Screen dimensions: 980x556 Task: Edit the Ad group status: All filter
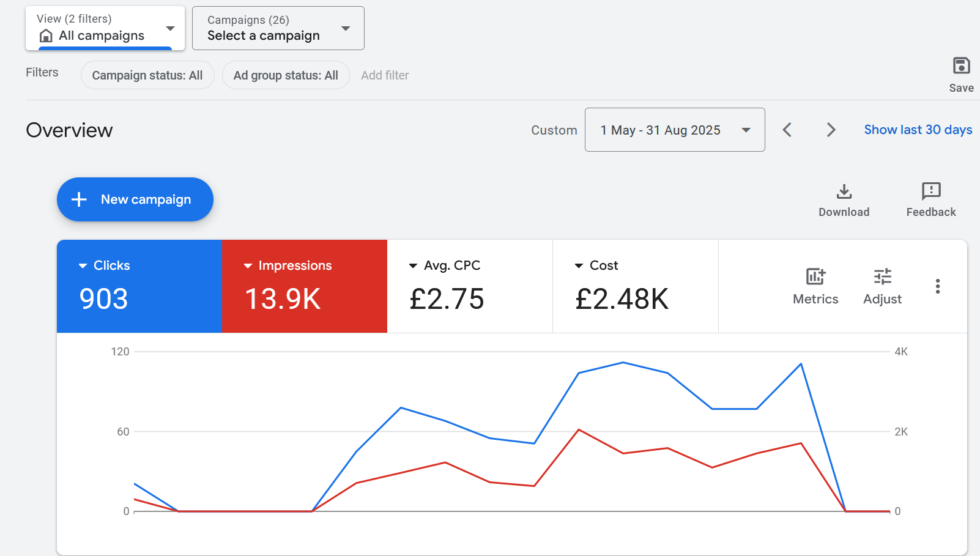286,75
